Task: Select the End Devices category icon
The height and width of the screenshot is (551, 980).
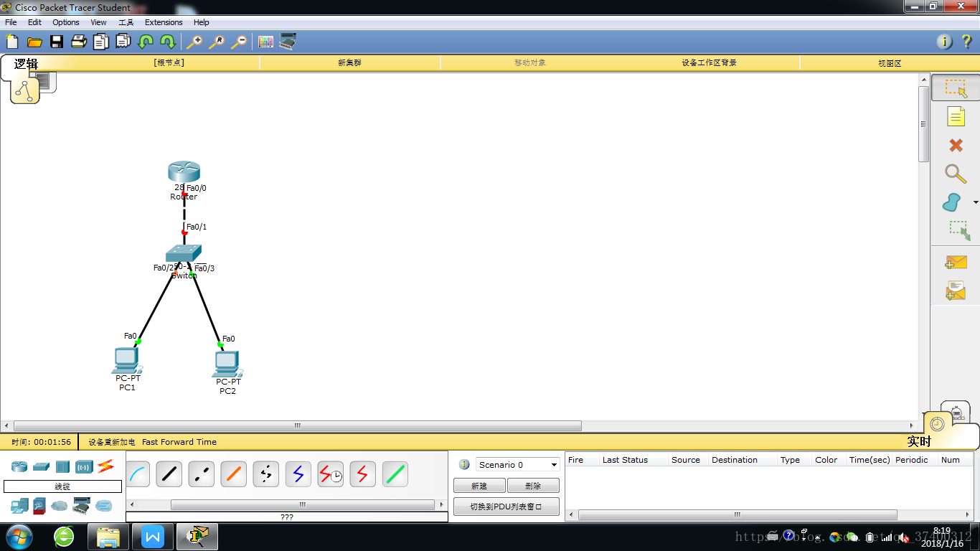Action: pyautogui.click(x=19, y=505)
